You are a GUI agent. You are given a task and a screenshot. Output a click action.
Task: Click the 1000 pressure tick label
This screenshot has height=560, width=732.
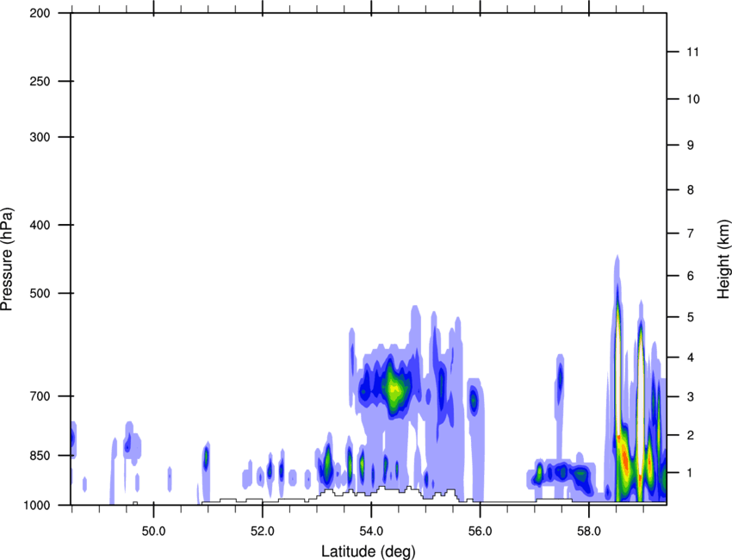point(36,505)
